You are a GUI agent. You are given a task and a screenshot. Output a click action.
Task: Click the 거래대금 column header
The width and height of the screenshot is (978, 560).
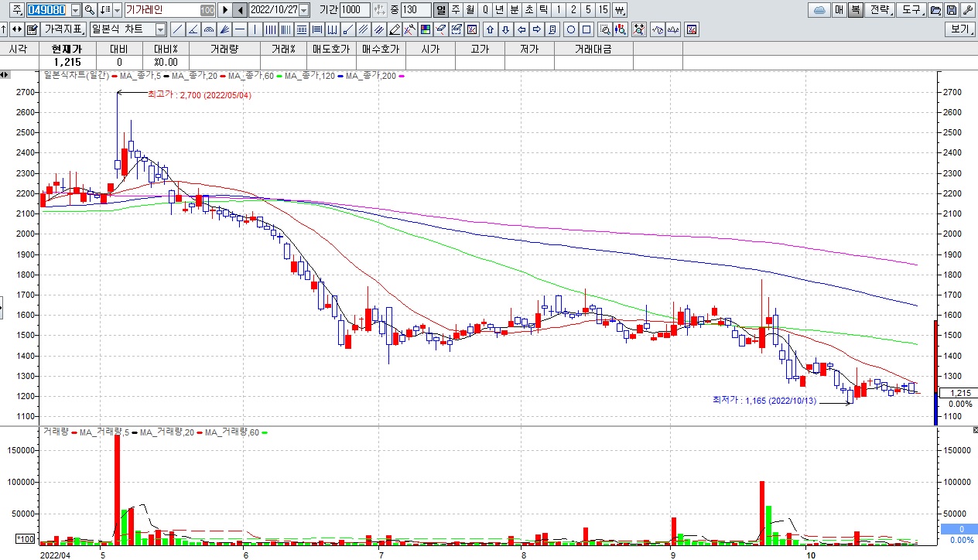coord(593,49)
